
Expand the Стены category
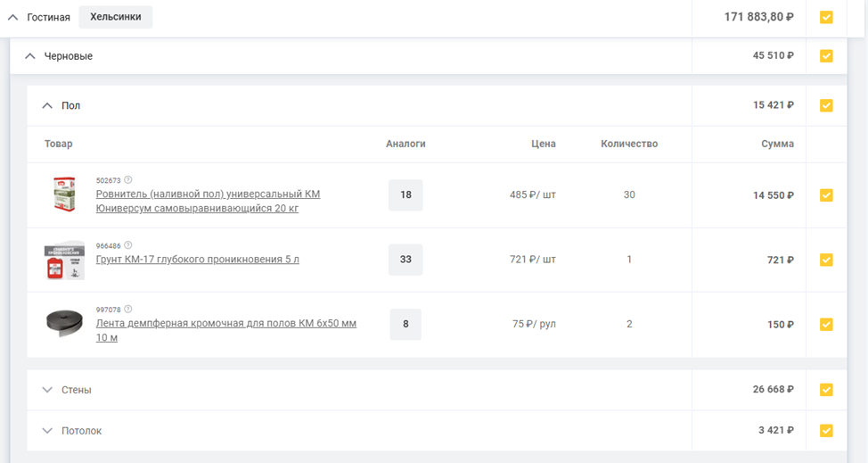[x=47, y=390]
